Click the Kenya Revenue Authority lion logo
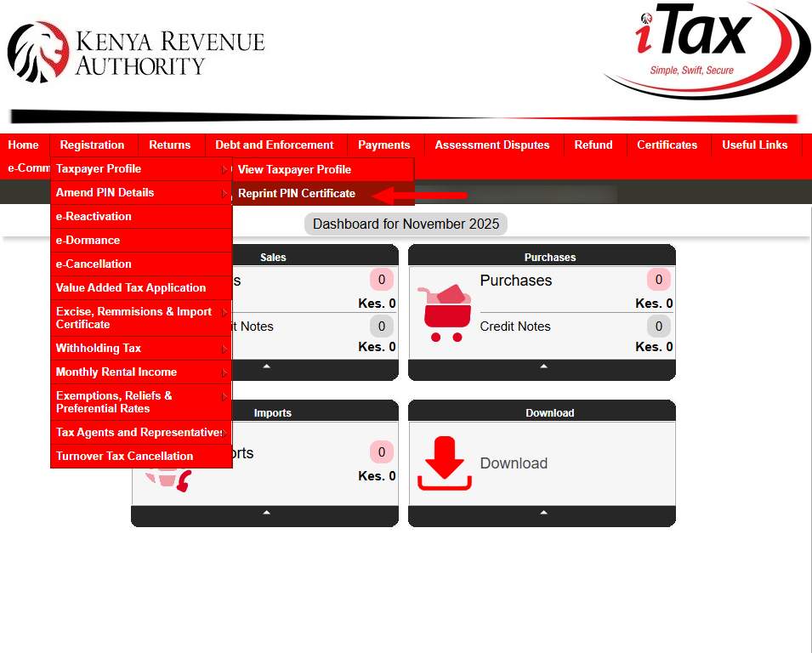812x653 pixels. [37, 53]
